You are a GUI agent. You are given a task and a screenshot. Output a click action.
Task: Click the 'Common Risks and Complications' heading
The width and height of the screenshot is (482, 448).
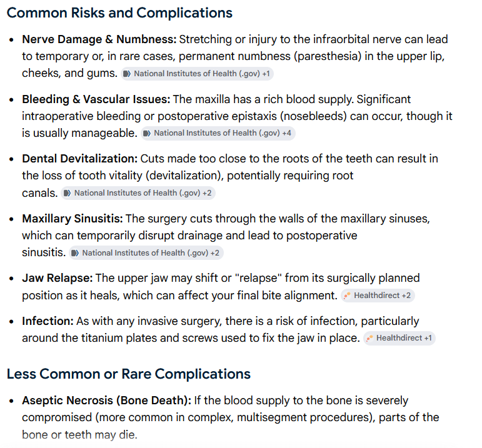tap(119, 13)
